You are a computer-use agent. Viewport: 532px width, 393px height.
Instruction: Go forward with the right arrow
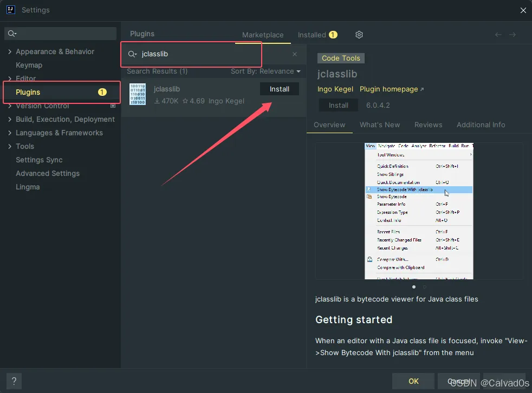[x=512, y=35]
